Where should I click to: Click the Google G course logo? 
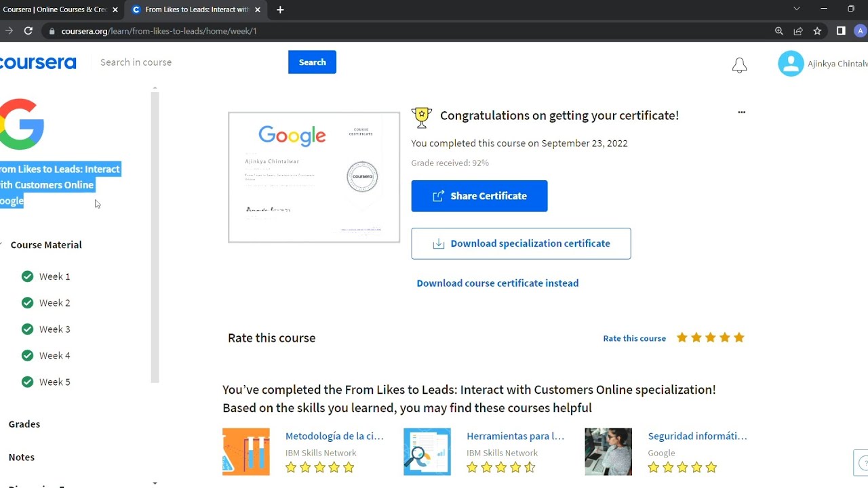point(22,124)
